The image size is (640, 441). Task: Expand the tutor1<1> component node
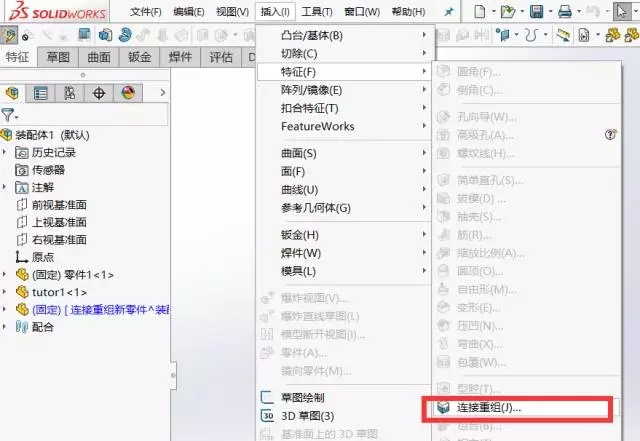point(6,291)
